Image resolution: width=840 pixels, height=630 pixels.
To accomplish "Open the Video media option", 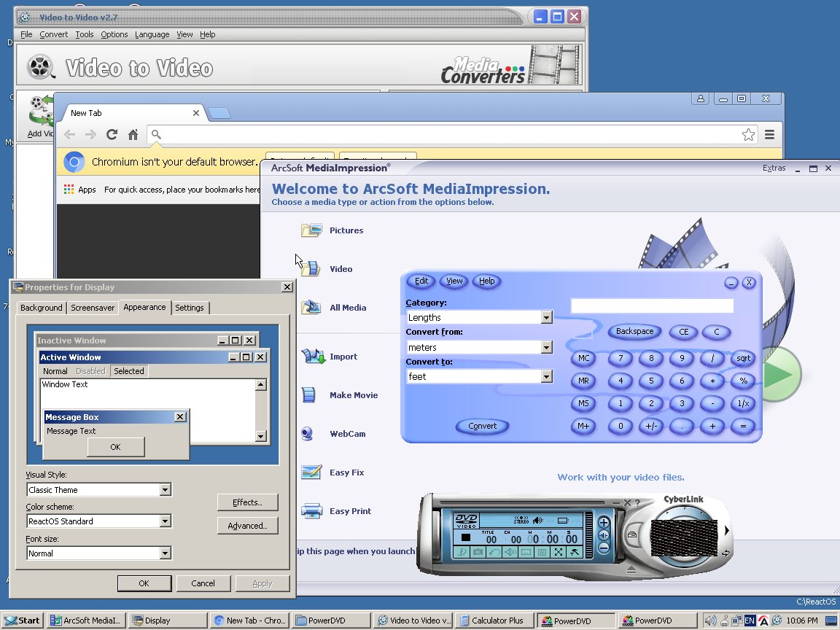I will [x=327, y=269].
